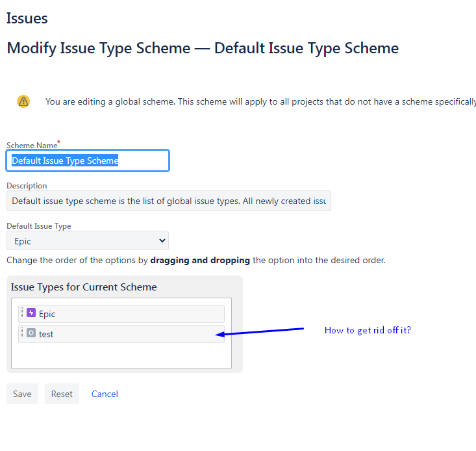The height and width of the screenshot is (451, 476).
Task: Save the issue type scheme
Action: [23, 394]
